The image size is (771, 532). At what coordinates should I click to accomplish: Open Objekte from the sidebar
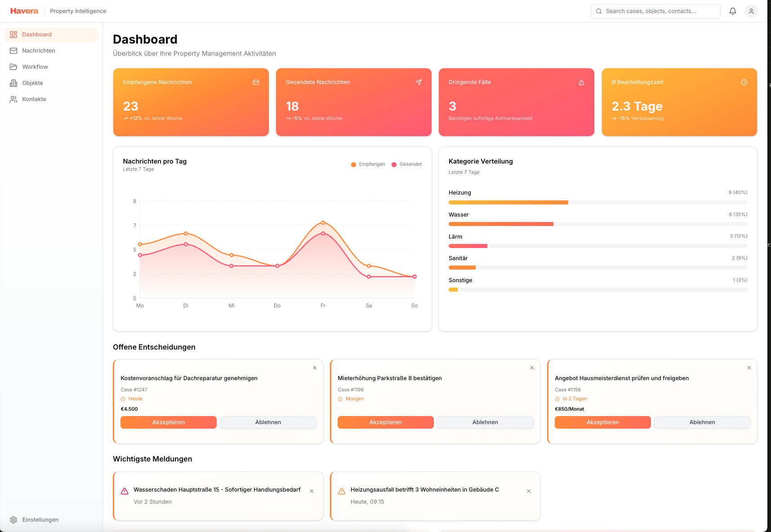[x=32, y=83]
